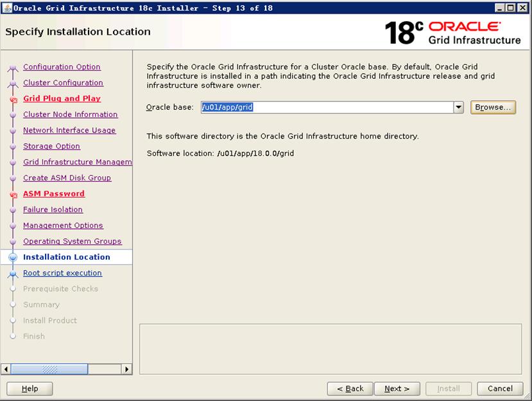Screen dimensions: 532x401
Task: Browse for an Oracle base directory
Action: (493, 107)
